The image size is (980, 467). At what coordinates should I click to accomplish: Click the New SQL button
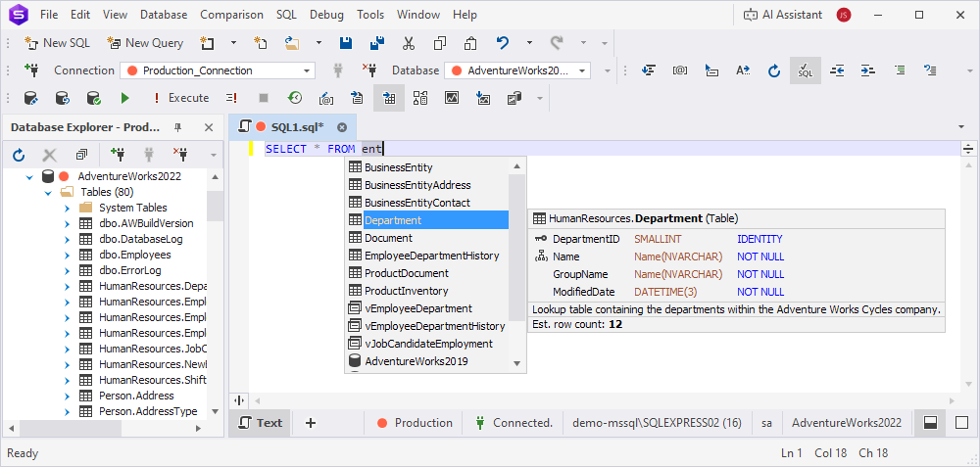(x=59, y=43)
